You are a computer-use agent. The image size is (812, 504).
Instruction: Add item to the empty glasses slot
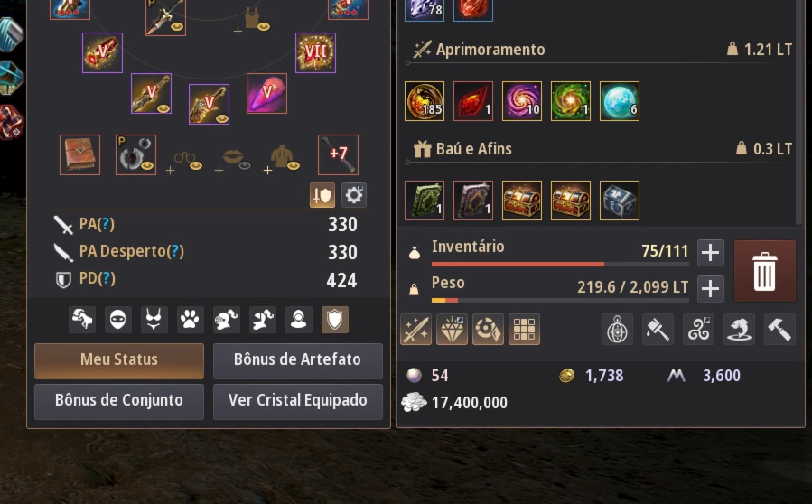pos(184,158)
